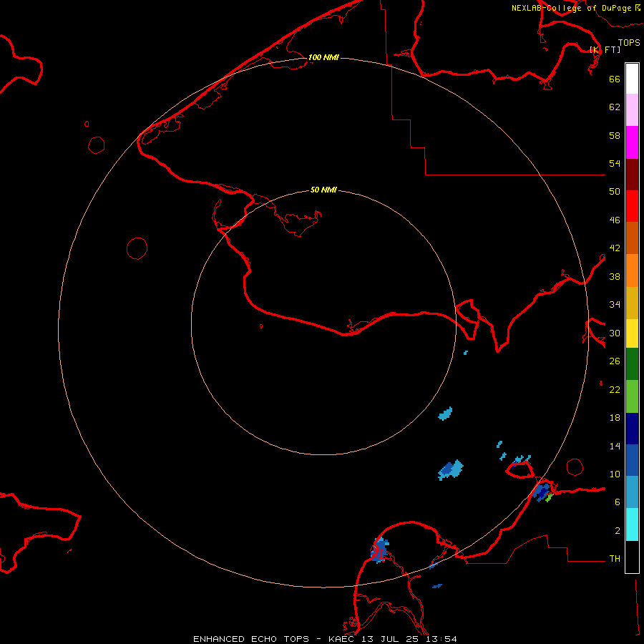Select the magenta legend swatch
Screen dimensions: 644x644
click(x=632, y=142)
